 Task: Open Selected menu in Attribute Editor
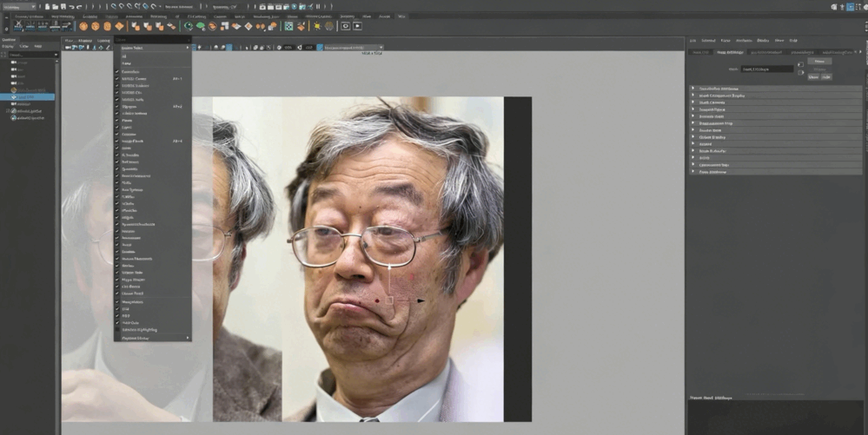pos(708,41)
